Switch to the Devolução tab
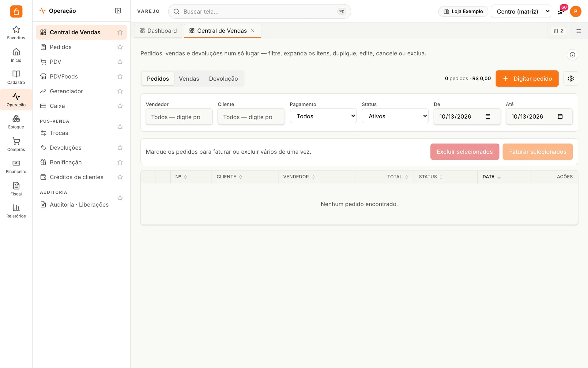Image resolution: width=588 pixels, height=368 pixels. click(223, 79)
